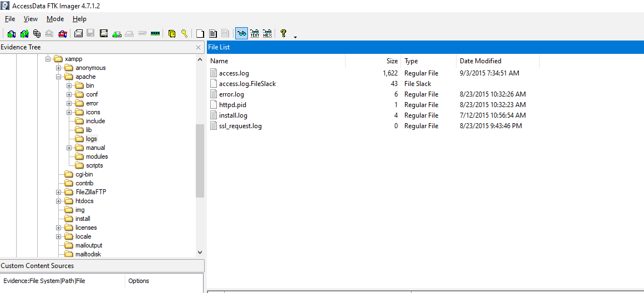Select the scripts folder in tree
Image resolution: width=644 pixels, height=293 pixels.
(x=94, y=165)
